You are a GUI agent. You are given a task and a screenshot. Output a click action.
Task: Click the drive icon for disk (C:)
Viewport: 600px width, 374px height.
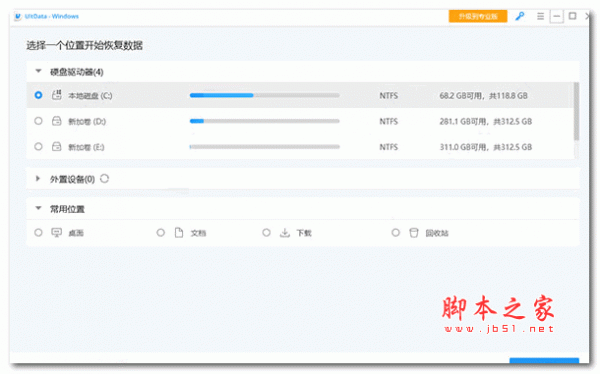[x=57, y=95]
